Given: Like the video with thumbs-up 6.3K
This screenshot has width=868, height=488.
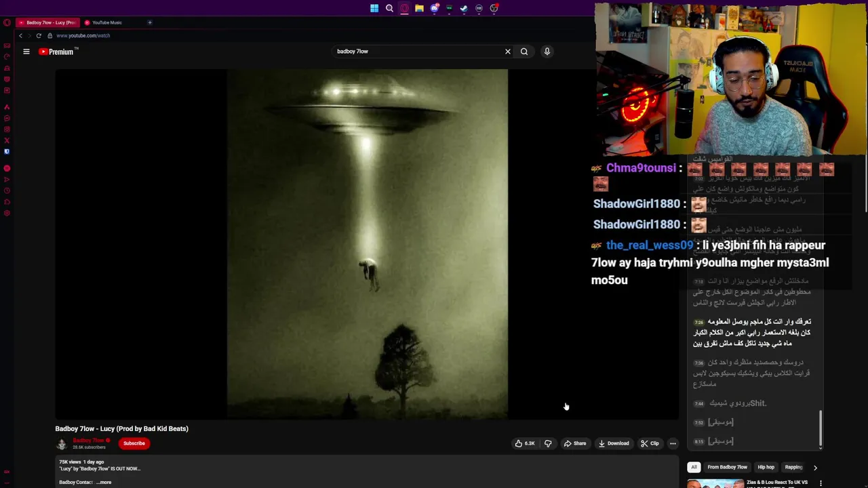Looking at the screenshot, I should (525, 443).
